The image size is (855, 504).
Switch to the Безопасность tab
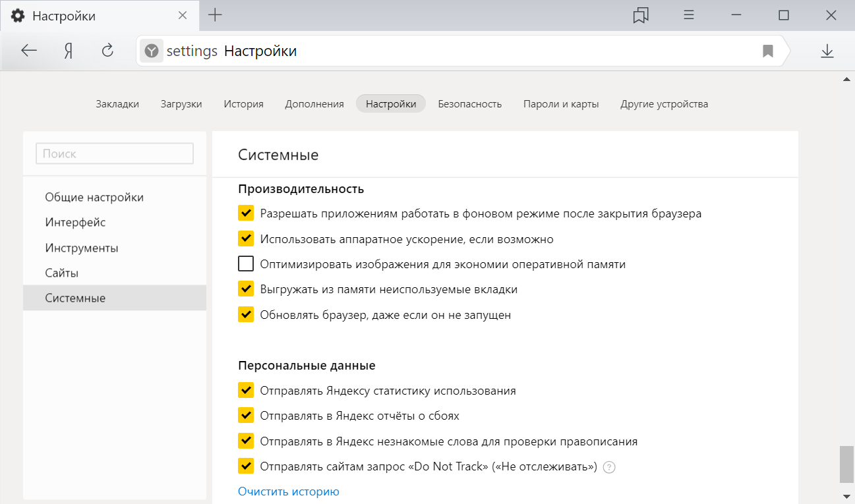pyautogui.click(x=470, y=104)
